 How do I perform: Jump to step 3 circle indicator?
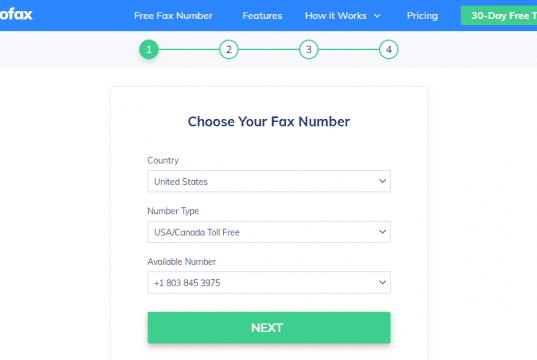(309, 50)
